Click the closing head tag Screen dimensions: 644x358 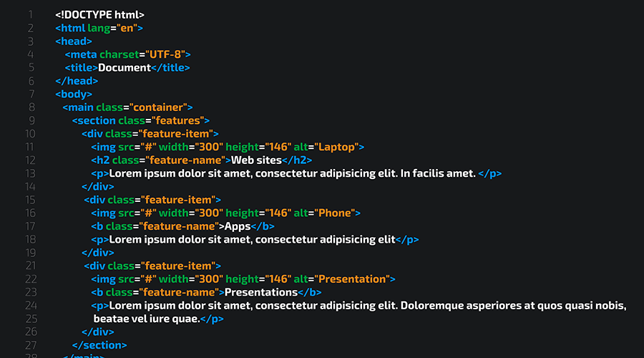(x=75, y=81)
